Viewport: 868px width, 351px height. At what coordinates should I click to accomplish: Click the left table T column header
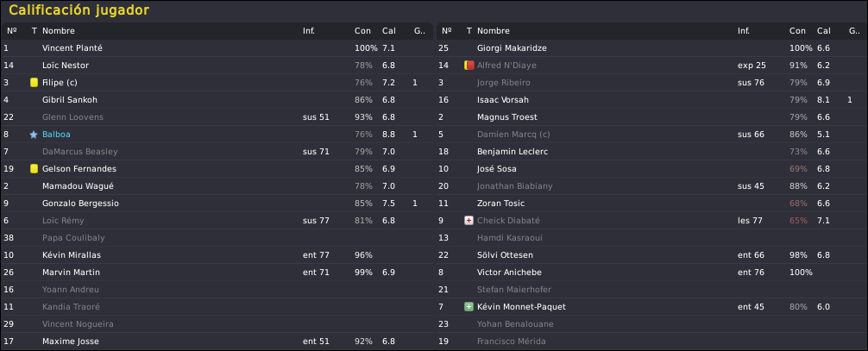click(x=35, y=31)
